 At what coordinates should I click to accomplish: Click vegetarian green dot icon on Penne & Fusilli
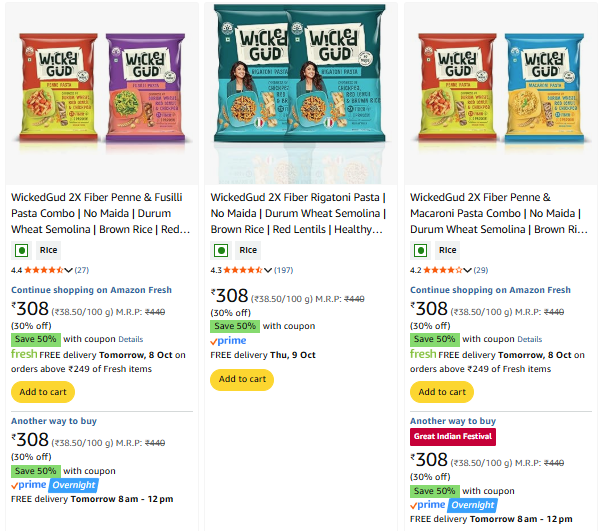pos(20,250)
